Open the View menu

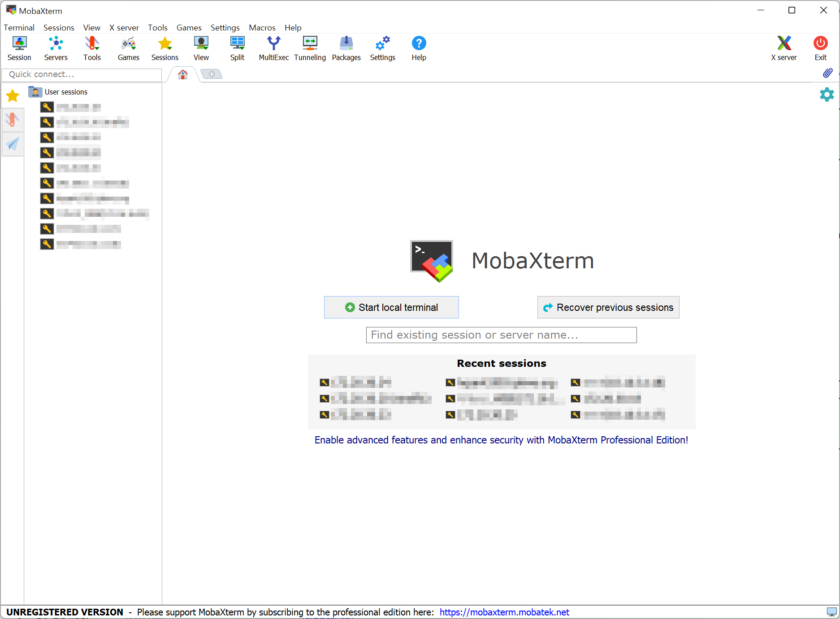(x=92, y=28)
